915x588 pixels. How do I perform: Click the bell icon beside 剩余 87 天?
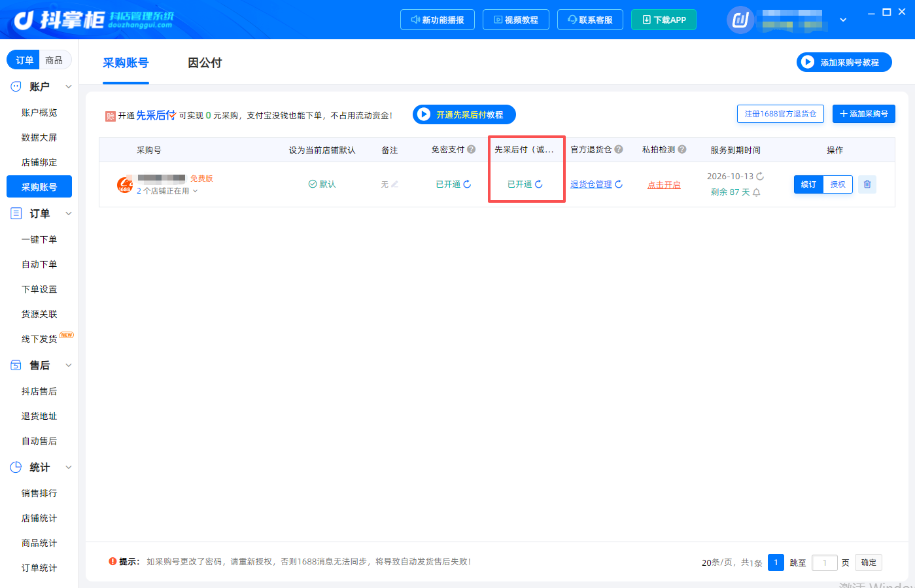tap(757, 192)
